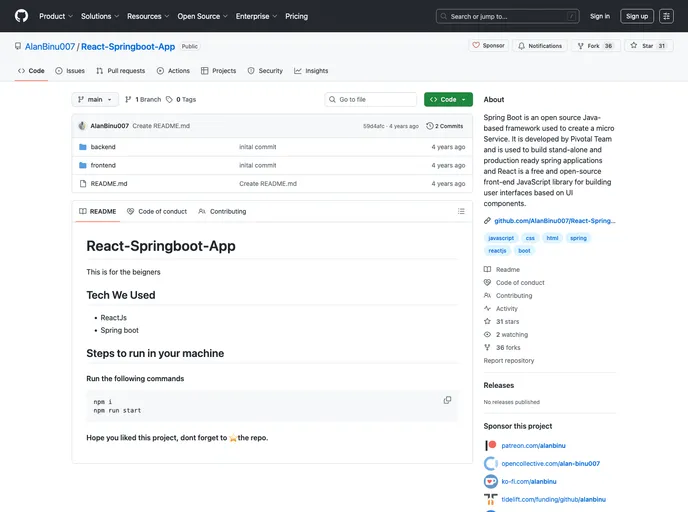This screenshot has height=512, width=688.
Task: Expand the Solutions menu
Action: 100,16
